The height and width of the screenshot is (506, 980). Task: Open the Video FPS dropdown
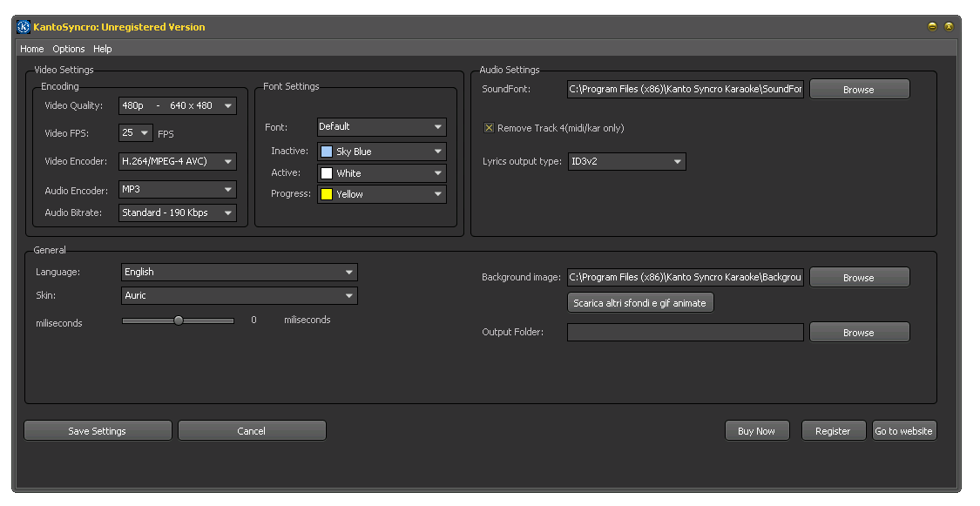[x=136, y=133]
